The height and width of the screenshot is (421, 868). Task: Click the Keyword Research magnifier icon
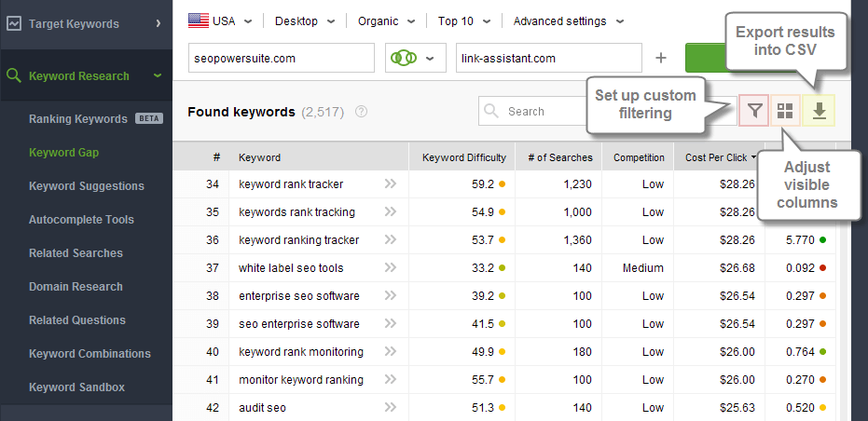(x=13, y=76)
